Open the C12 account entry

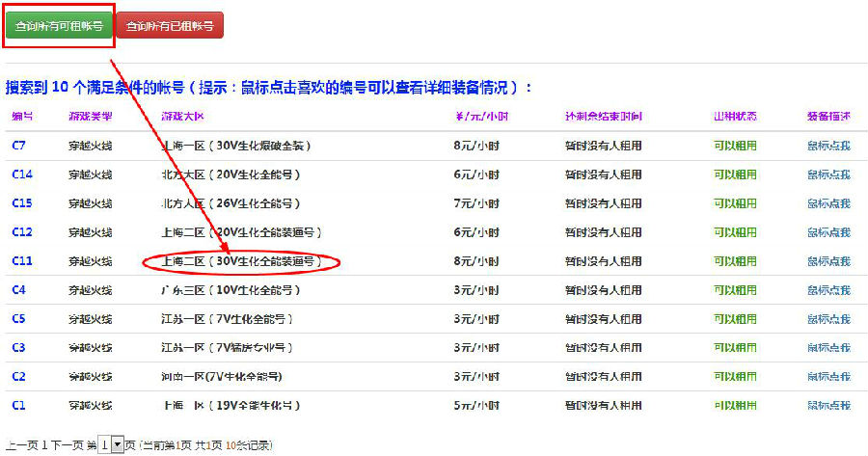(21, 232)
